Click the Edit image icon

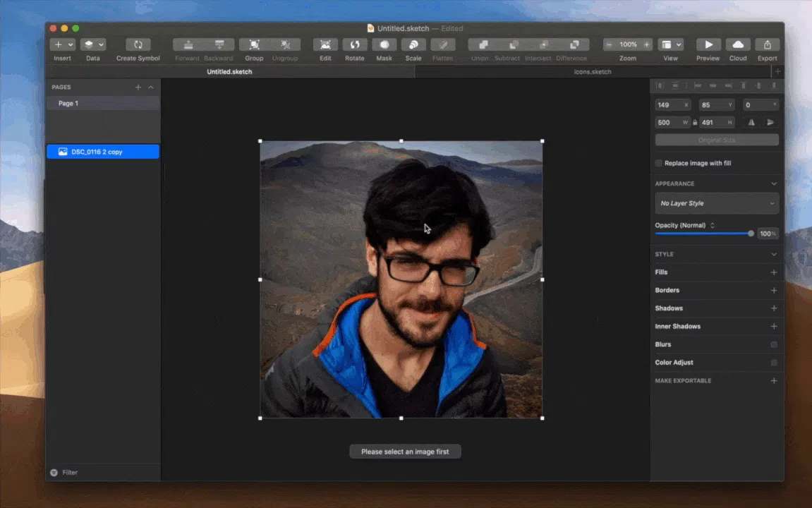(x=325, y=45)
